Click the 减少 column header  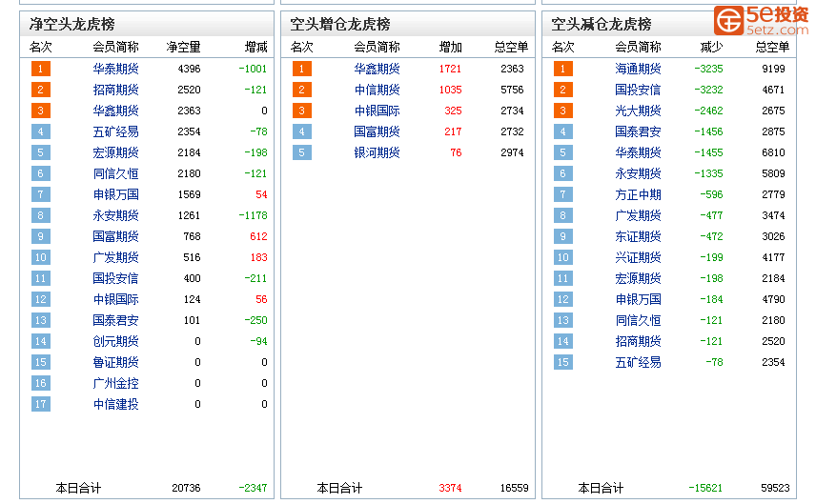tap(711, 47)
